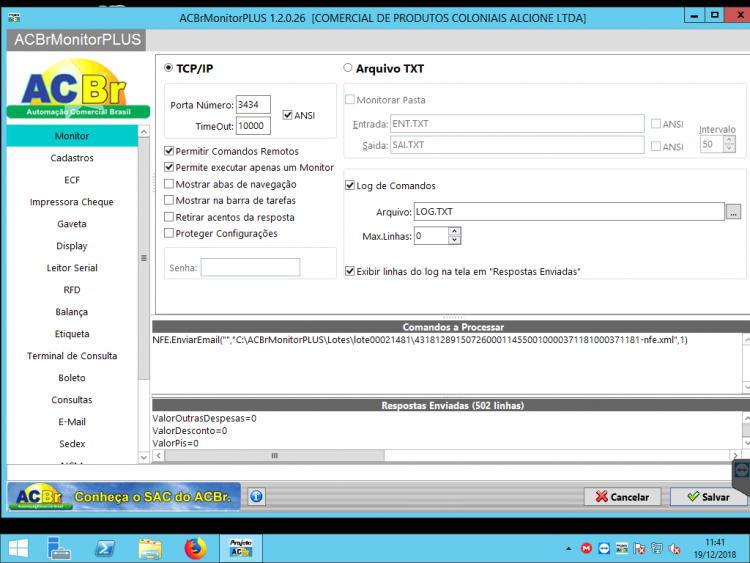Viewport: 750px width, 563px height.
Task: Open the Display section
Action: [x=72, y=246]
